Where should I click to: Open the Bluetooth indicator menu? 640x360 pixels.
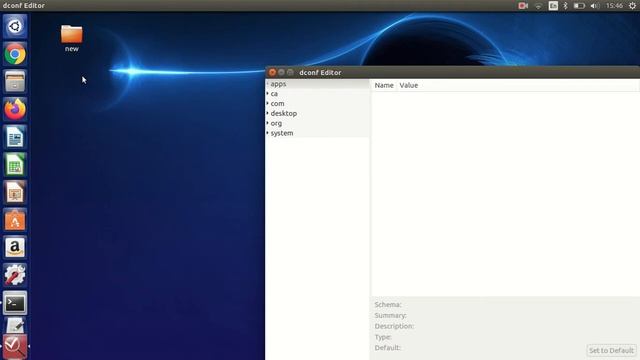click(x=565, y=6)
